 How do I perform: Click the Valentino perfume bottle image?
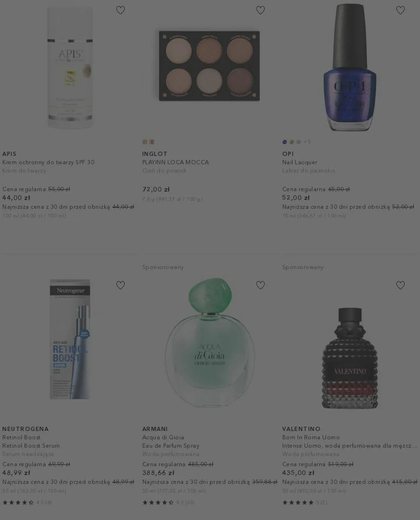(x=350, y=358)
